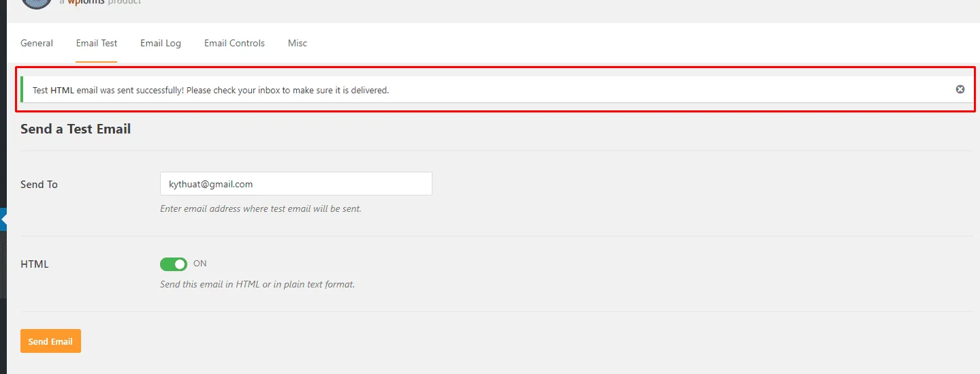Go to the Email Controls tab
The width and height of the screenshot is (980, 374).
pyautogui.click(x=234, y=43)
